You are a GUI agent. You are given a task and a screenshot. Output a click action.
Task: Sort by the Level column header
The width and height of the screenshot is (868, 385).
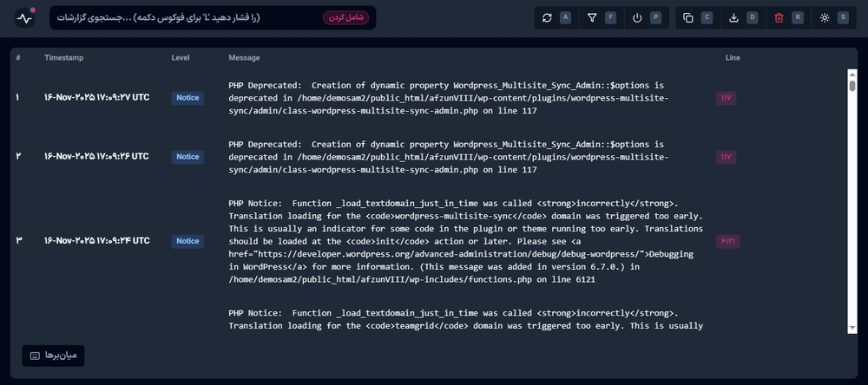point(181,58)
